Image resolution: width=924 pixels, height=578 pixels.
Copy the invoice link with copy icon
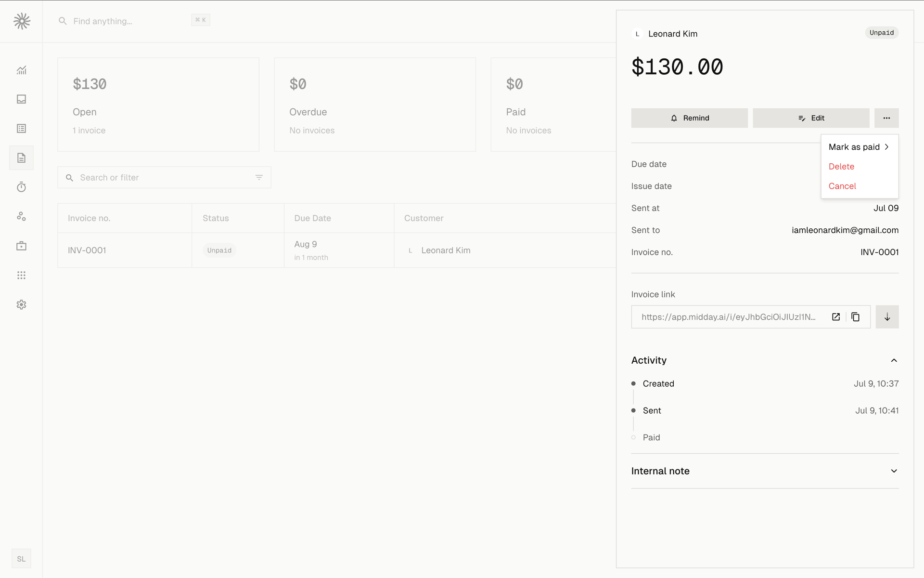[x=855, y=317]
